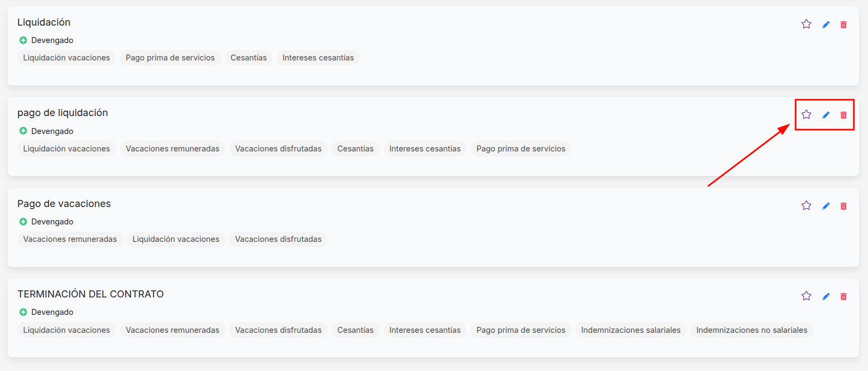Click the green plus icon under Liquidación
Image resolution: width=868 pixels, height=371 pixels.
pos(23,40)
